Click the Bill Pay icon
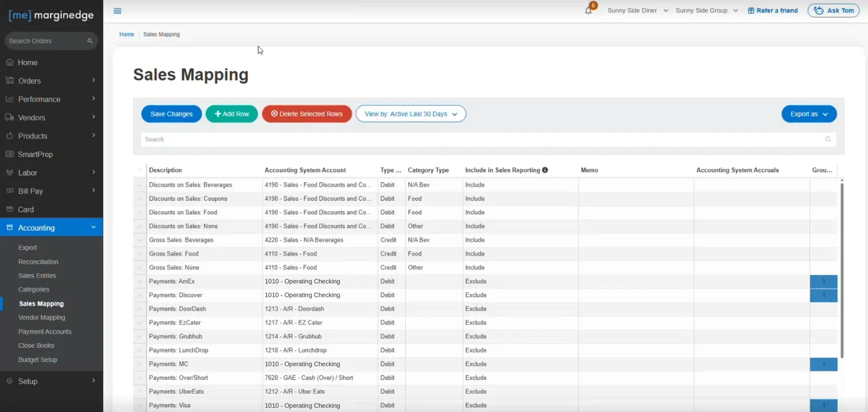 coord(10,191)
